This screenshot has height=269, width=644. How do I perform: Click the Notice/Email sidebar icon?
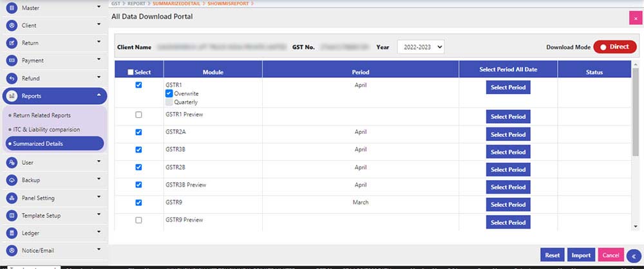11,250
